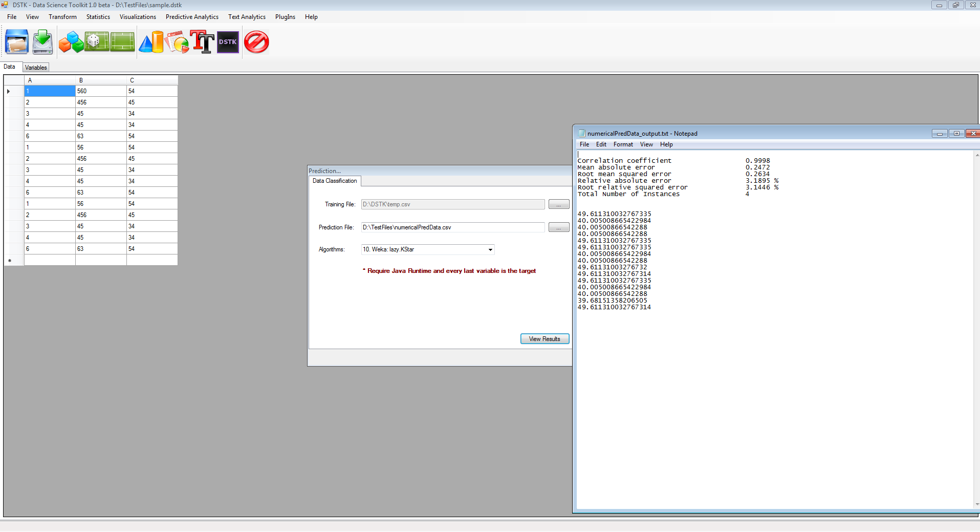Screen dimensions: 980x532
Task: Open the View menu in DSTK
Action: pos(32,17)
